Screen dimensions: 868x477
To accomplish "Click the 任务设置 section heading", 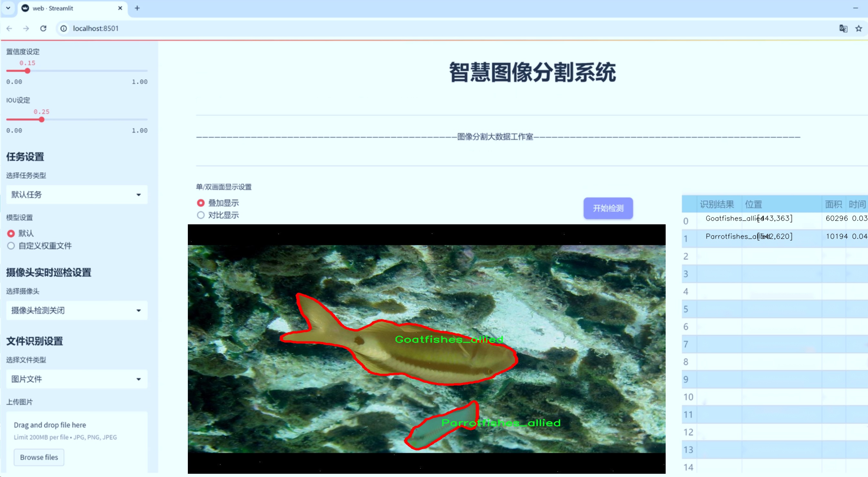I will (25, 157).
